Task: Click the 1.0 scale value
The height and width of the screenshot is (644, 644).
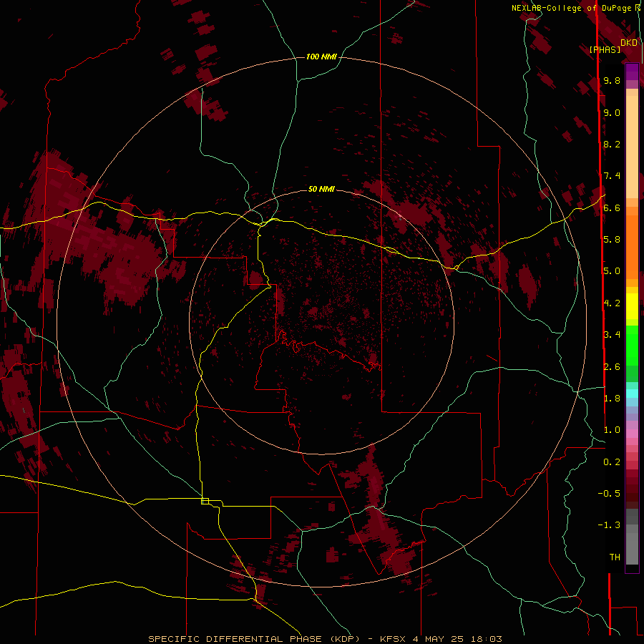Action: tap(612, 429)
